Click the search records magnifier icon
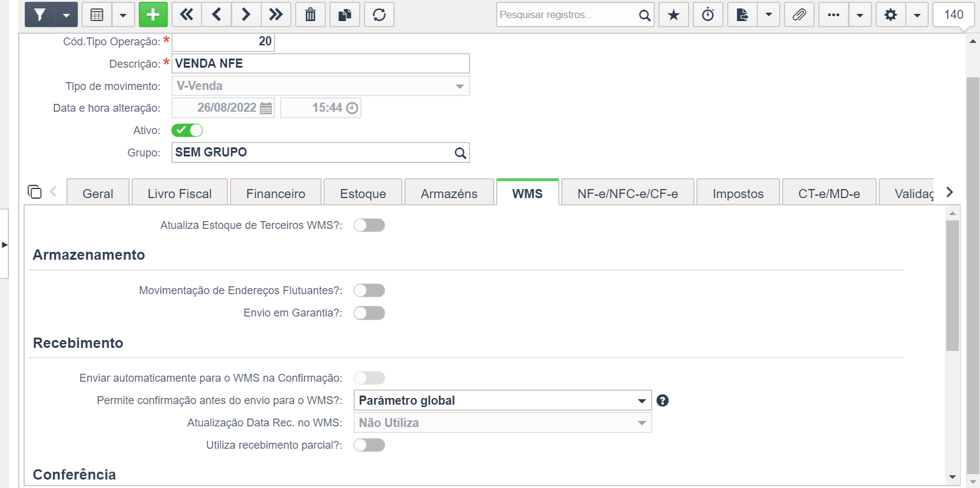980x488 pixels. 644,15
